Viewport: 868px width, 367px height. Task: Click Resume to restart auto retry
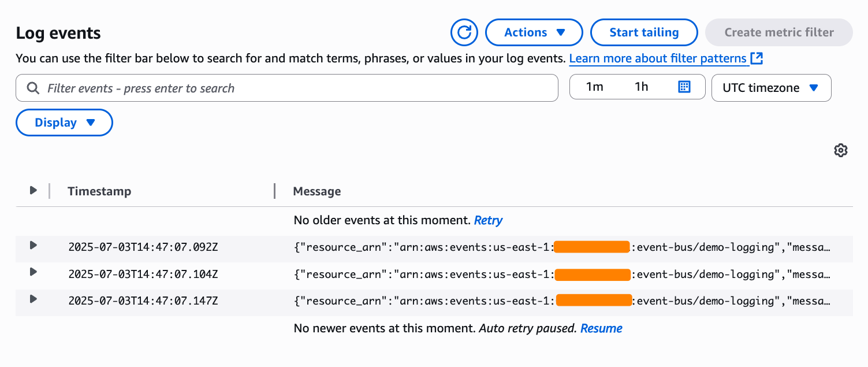tap(601, 328)
